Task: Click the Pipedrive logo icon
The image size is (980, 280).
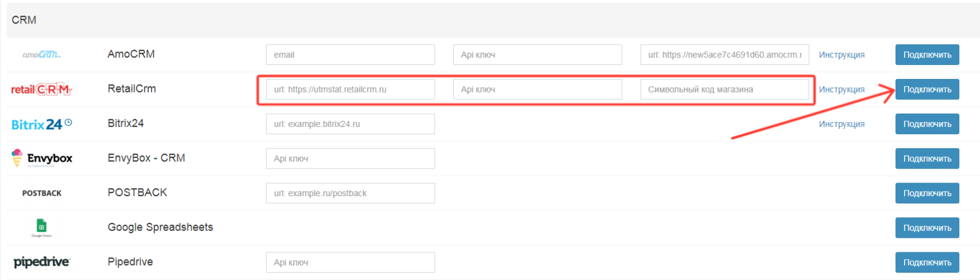Action: [x=42, y=262]
